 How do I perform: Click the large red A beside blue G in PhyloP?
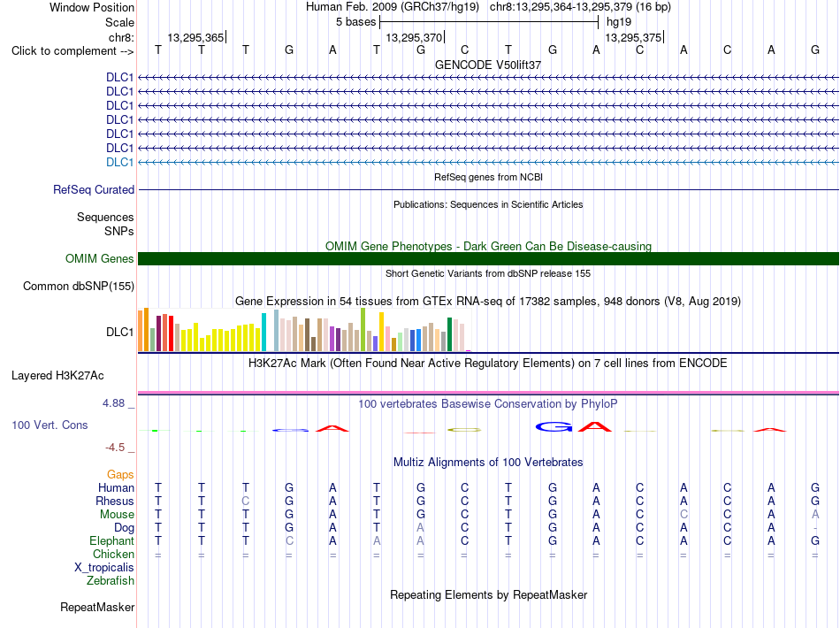595,427
